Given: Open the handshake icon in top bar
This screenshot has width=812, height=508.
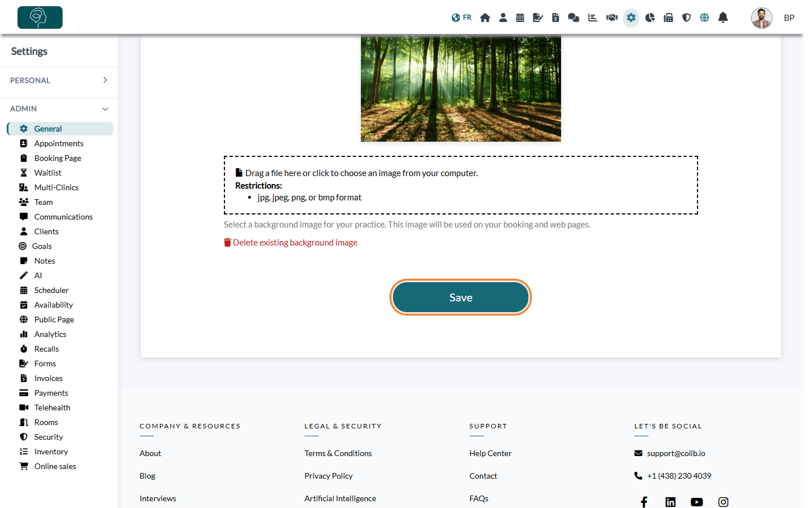Looking at the screenshot, I should [612, 17].
